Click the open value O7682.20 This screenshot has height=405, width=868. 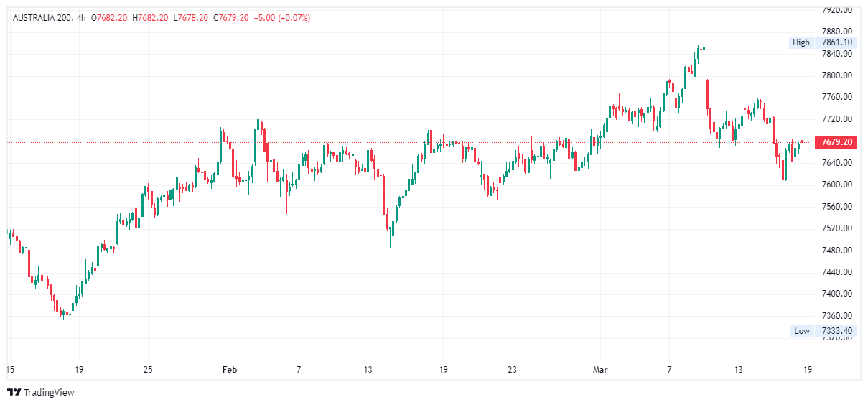tap(111, 18)
